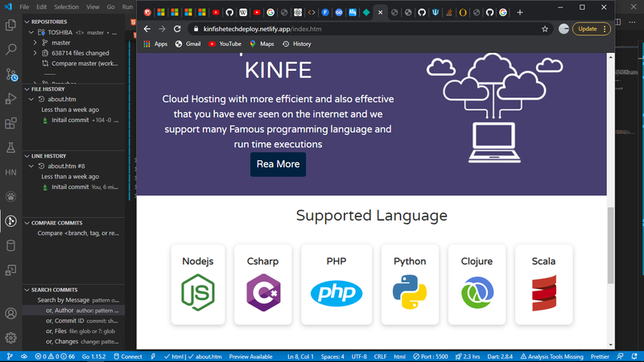
Task: Click 'Port : 5500' in status bar
Action: point(430,356)
